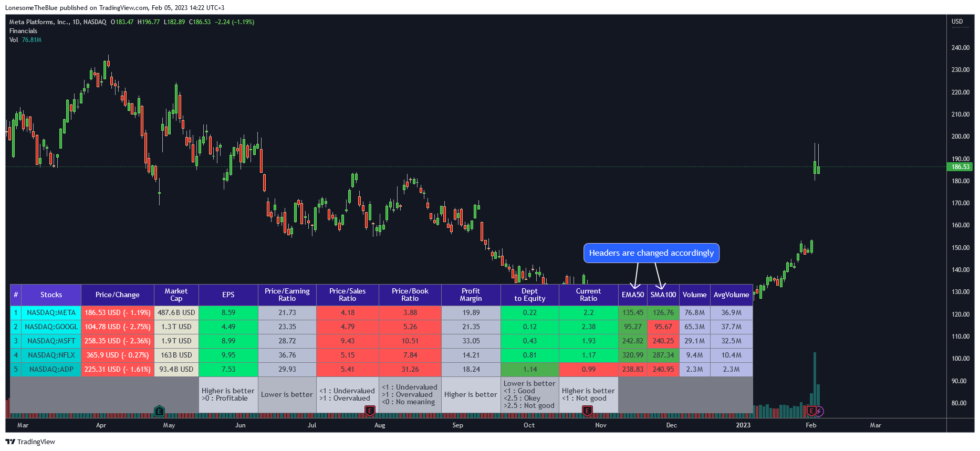The height and width of the screenshot is (451, 980).
Task: Click the Market Cap column header
Action: click(176, 295)
